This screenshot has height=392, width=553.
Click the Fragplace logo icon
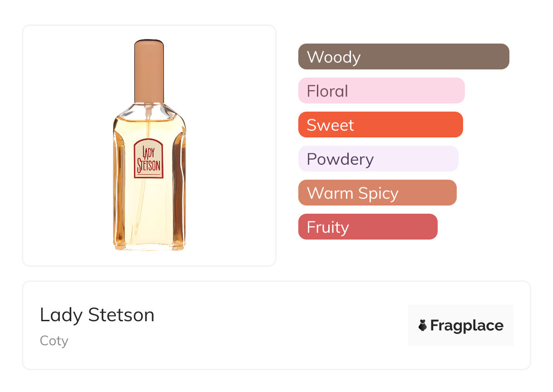(423, 325)
